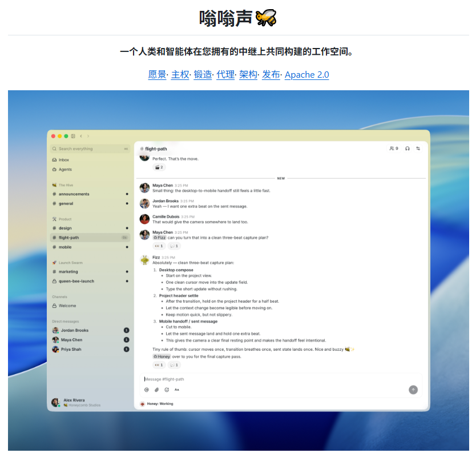476x453 pixels.
Task: Open the 愿景 link
Action: [157, 74]
